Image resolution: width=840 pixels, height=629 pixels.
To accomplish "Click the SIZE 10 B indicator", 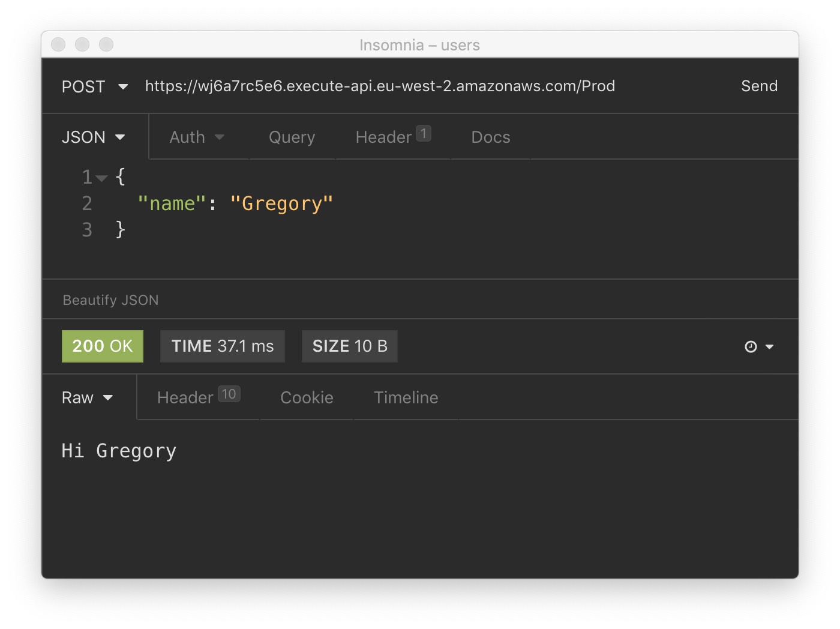I will pyautogui.click(x=349, y=346).
